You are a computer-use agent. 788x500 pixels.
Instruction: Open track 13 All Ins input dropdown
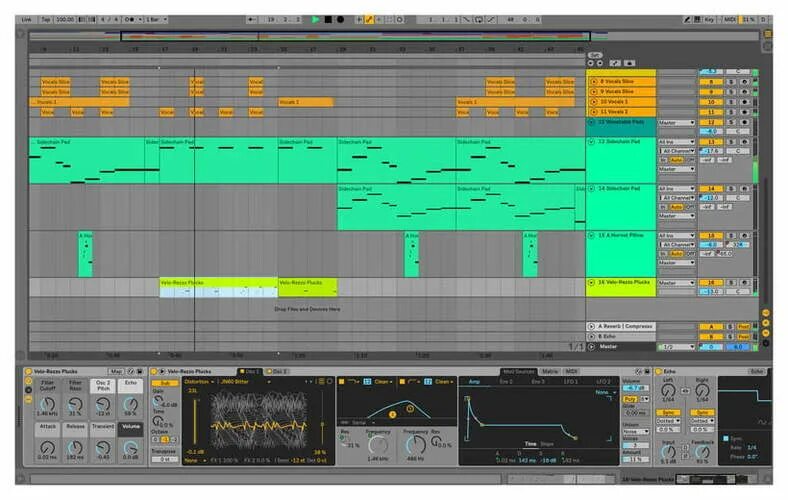click(676, 142)
